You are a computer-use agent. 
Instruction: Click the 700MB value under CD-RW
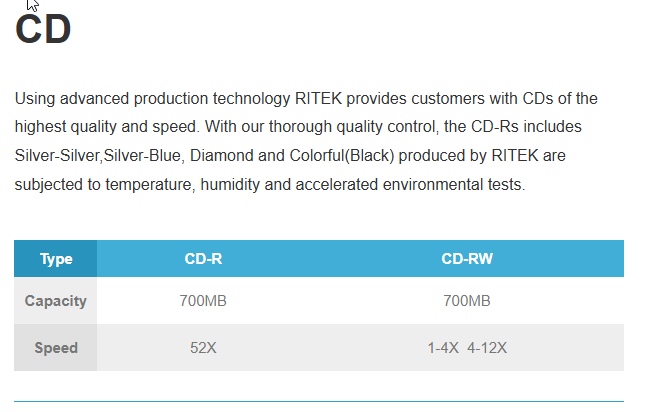click(467, 300)
